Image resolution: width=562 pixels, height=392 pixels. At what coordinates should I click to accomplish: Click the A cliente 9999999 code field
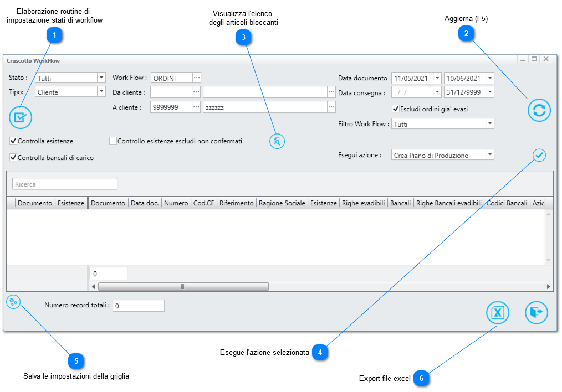pos(171,107)
